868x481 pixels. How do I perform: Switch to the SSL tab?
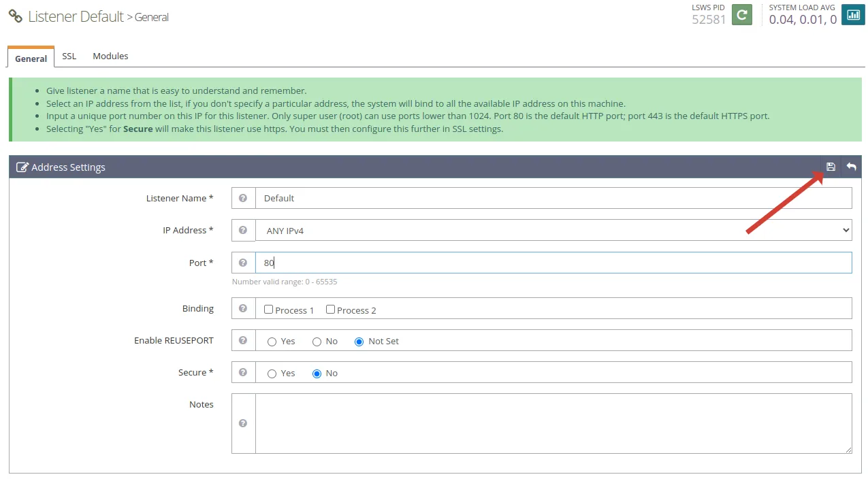click(69, 56)
